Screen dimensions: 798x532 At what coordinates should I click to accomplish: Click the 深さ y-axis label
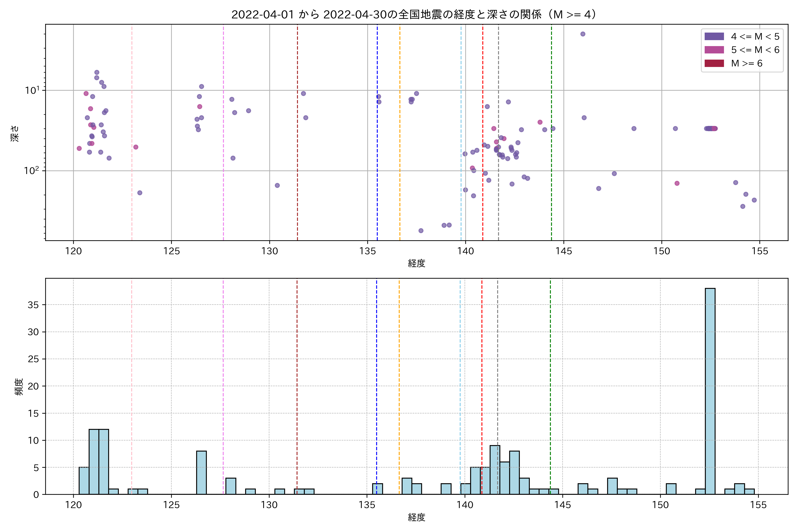pyautogui.click(x=15, y=133)
